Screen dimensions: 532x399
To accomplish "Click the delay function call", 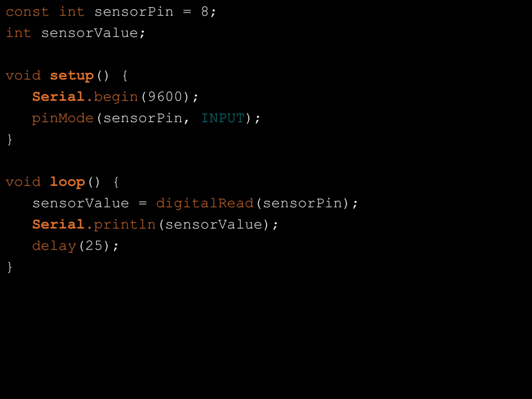I will pyautogui.click(x=54, y=246).
